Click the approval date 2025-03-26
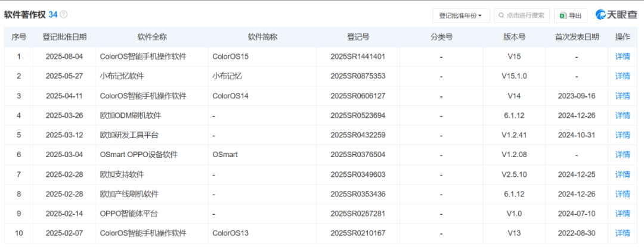 point(64,115)
